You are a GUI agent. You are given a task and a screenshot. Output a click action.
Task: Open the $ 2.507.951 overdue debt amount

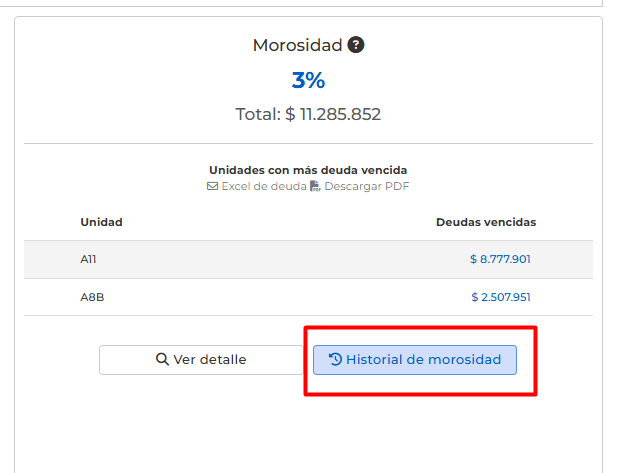point(501,297)
